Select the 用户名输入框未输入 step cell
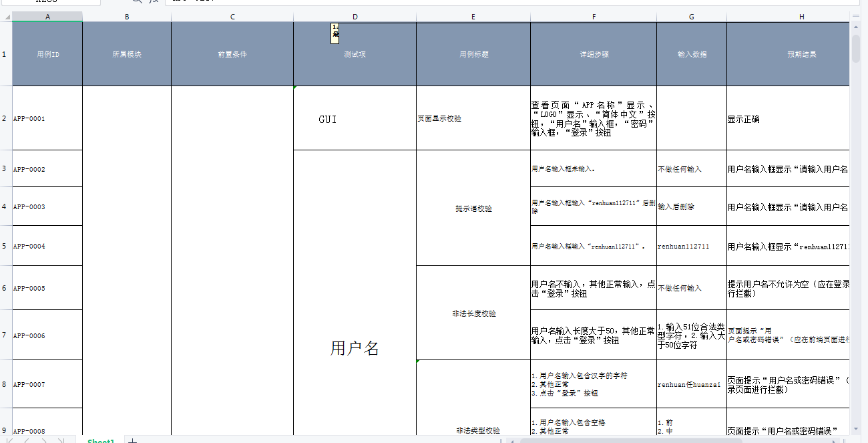The height and width of the screenshot is (443, 868). click(594, 168)
